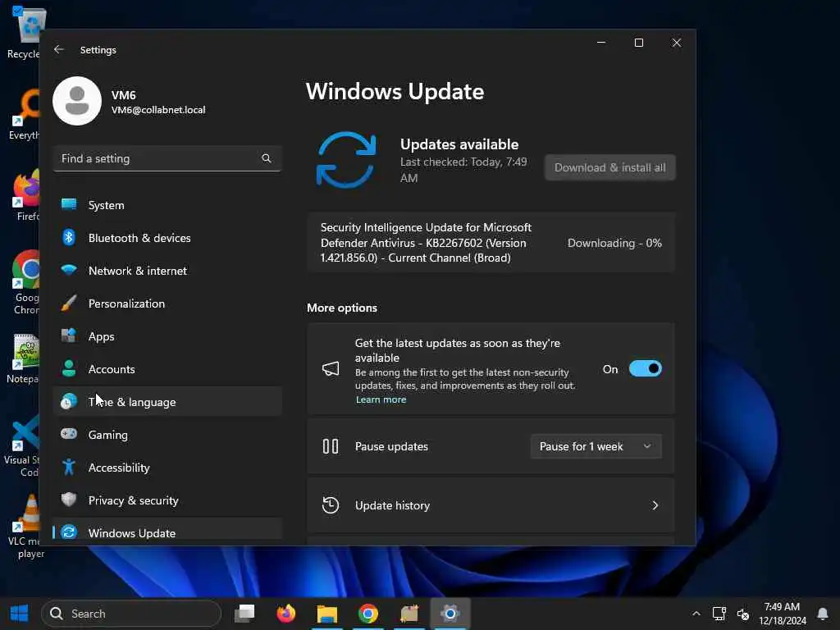Open Google Chrome from the taskbar

[368, 614]
